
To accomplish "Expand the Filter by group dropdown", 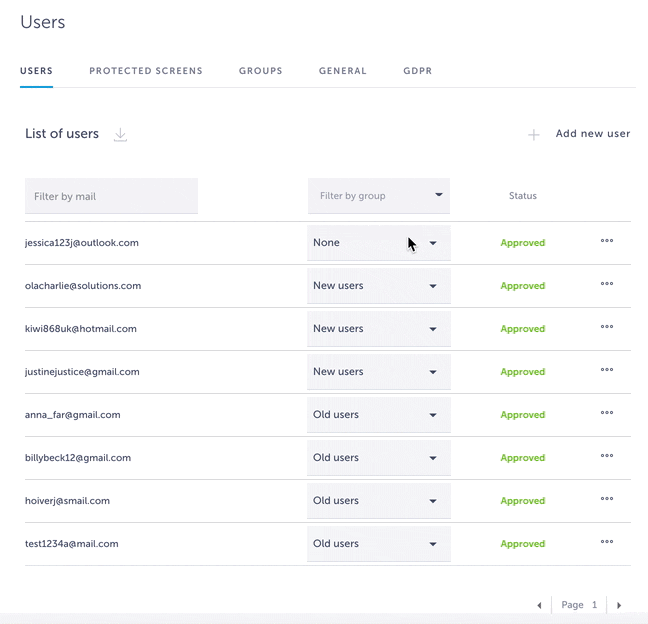I will pyautogui.click(x=379, y=196).
